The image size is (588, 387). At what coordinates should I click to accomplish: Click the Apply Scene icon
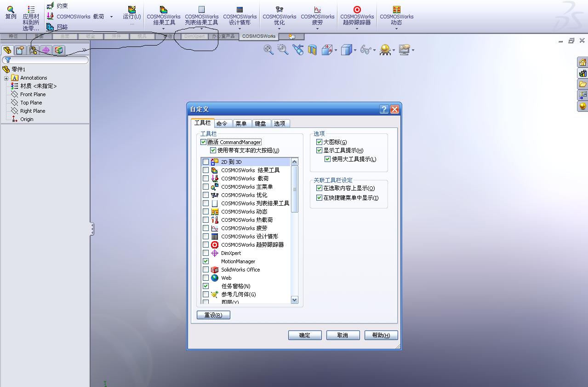pyautogui.click(x=385, y=50)
